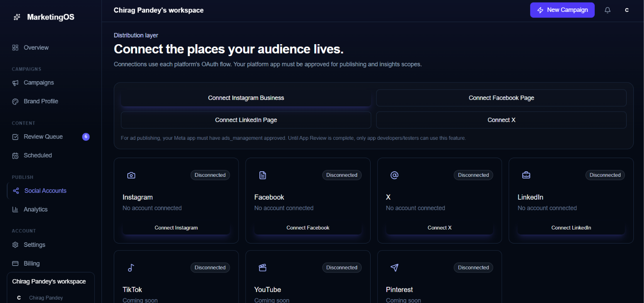Viewport: 644px width, 303px height.
Task: Start a New Campaign
Action: (x=562, y=10)
